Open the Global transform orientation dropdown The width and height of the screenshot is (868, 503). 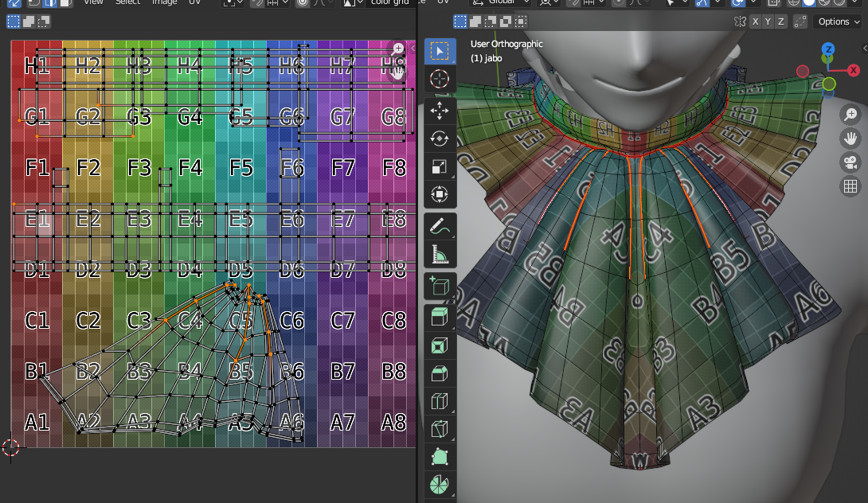pyautogui.click(x=499, y=2)
